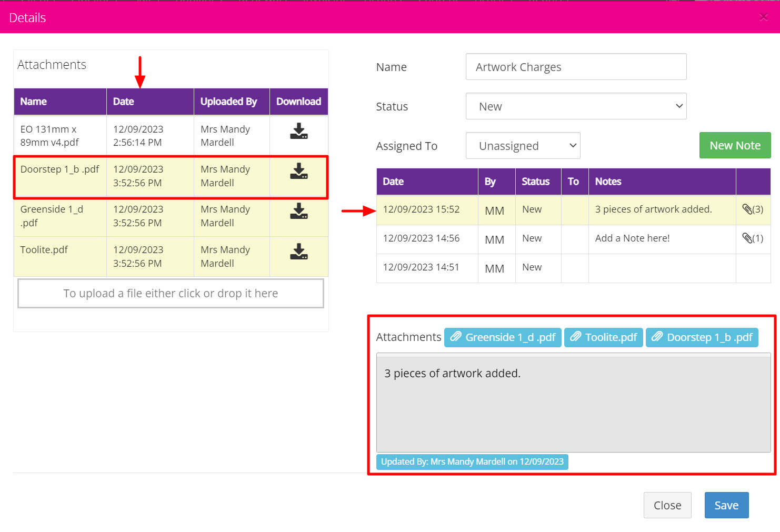Download the Toolite.pdf file
Screen dimensions: 780x532
click(x=298, y=252)
